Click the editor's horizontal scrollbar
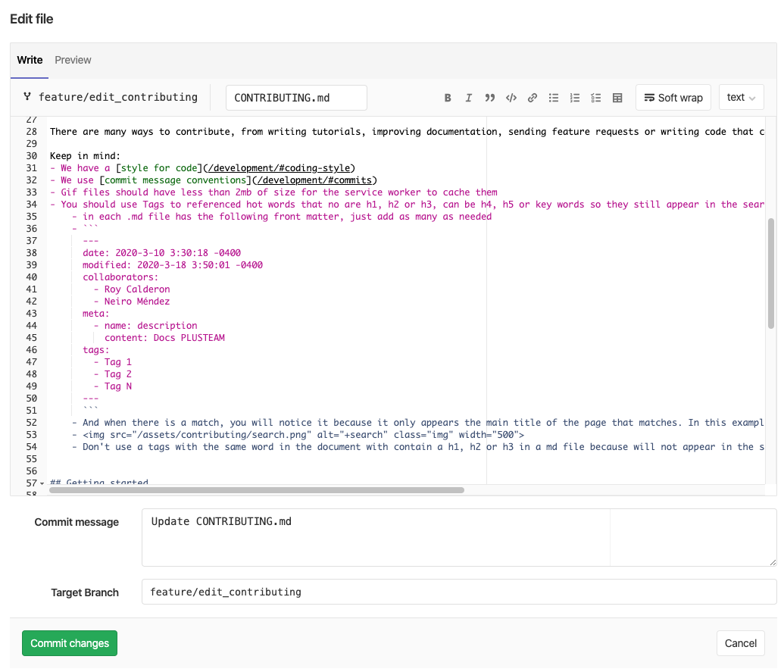784x672 pixels. (256, 490)
